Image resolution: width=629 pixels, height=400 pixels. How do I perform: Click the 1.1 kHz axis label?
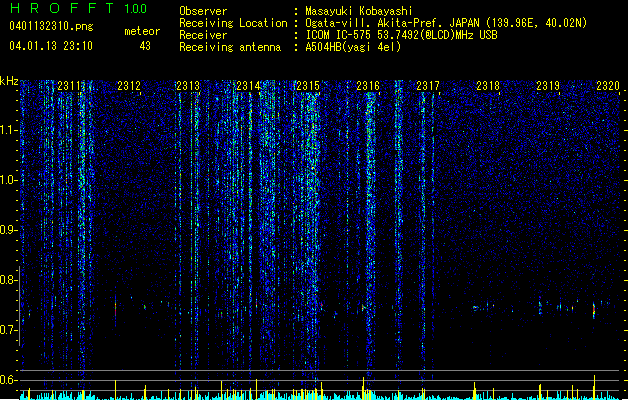tap(7, 131)
